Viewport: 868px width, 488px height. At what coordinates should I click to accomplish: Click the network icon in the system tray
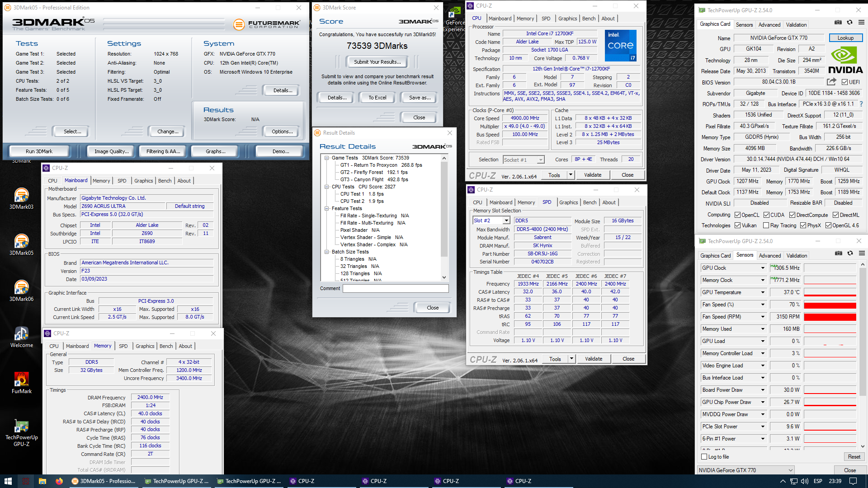(x=794, y=481)
